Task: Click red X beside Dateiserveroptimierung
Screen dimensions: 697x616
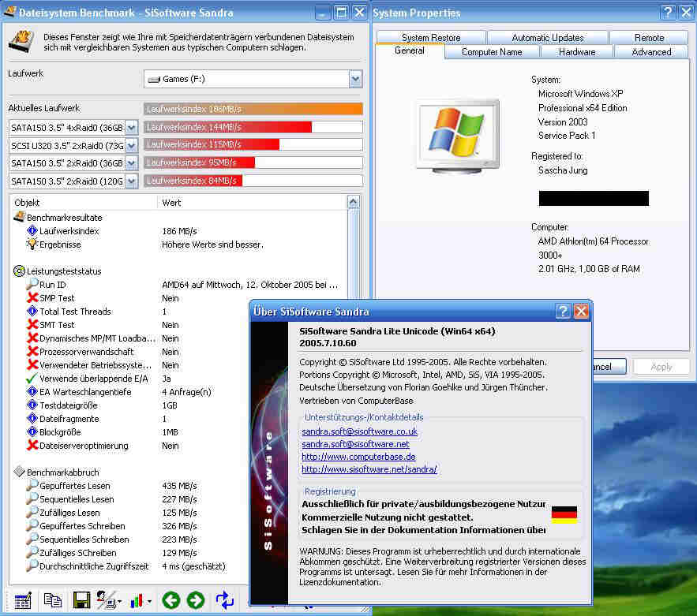Action: point(32,445)
